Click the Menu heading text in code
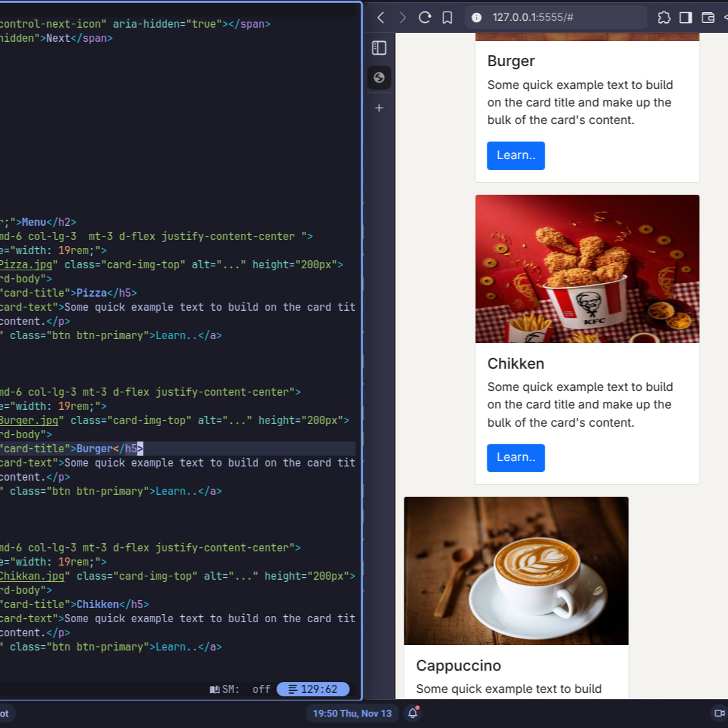Image resolution: width=728 pixels, height=728 pixels. (34, 222)
